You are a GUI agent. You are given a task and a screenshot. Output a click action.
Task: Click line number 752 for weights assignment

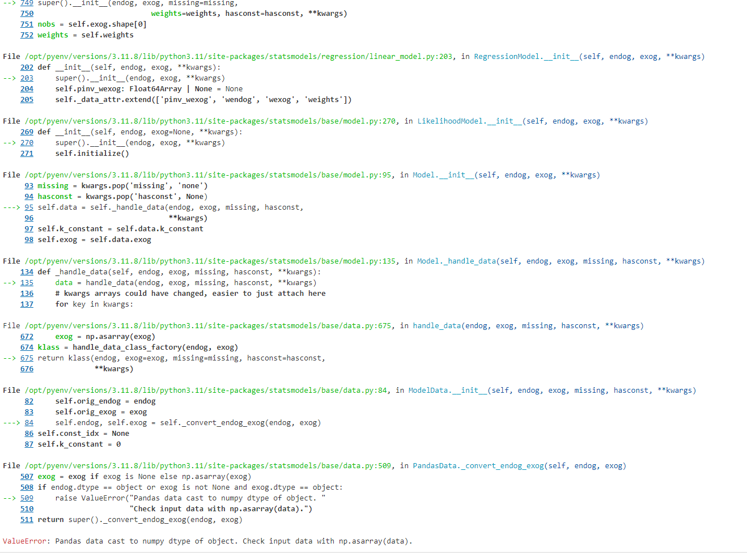pos(27,35)
